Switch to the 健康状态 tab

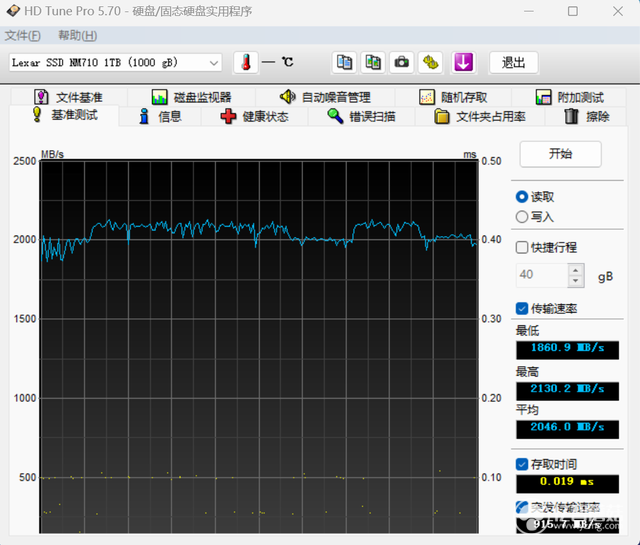click(x=254, y=117)
